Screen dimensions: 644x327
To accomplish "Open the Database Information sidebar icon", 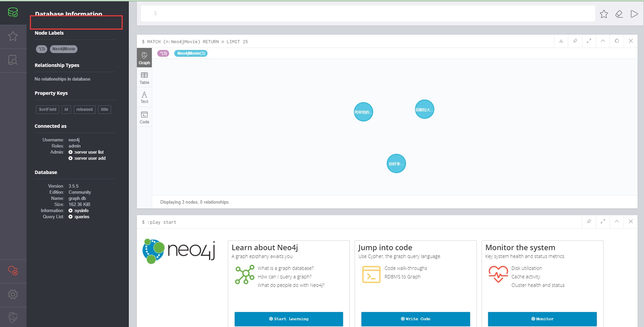I will [x=13, y=12].
